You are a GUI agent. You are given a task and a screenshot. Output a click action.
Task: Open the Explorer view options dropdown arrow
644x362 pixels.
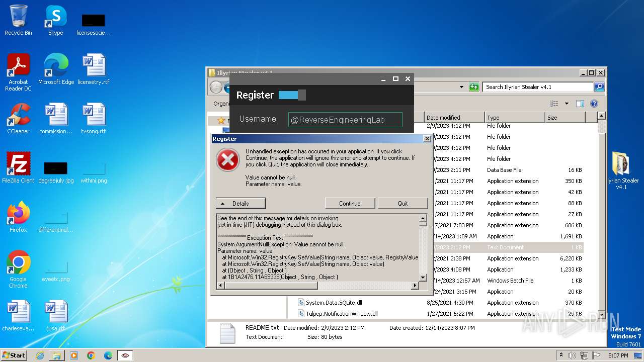click(567, 104)
